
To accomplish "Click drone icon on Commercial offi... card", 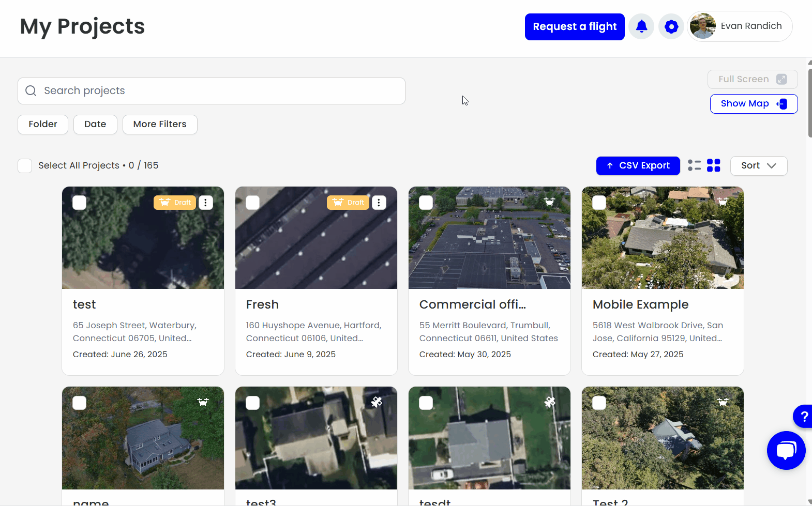I will [x=549, y=202].
